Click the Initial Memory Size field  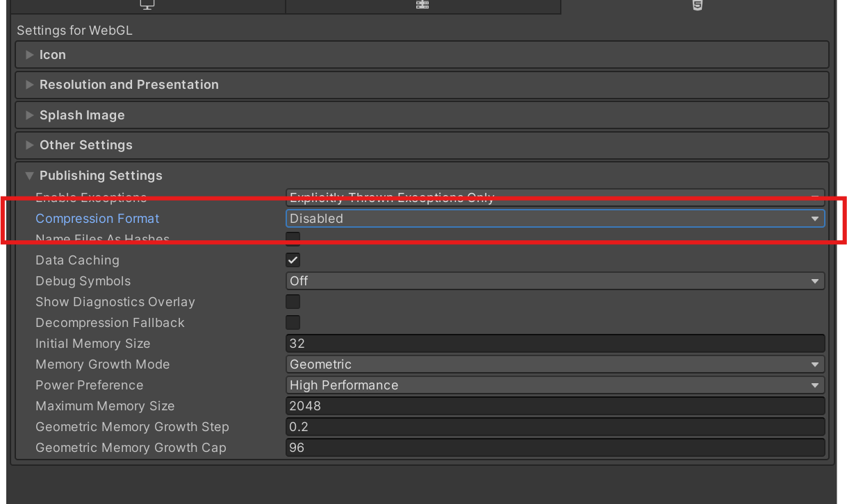554,344
